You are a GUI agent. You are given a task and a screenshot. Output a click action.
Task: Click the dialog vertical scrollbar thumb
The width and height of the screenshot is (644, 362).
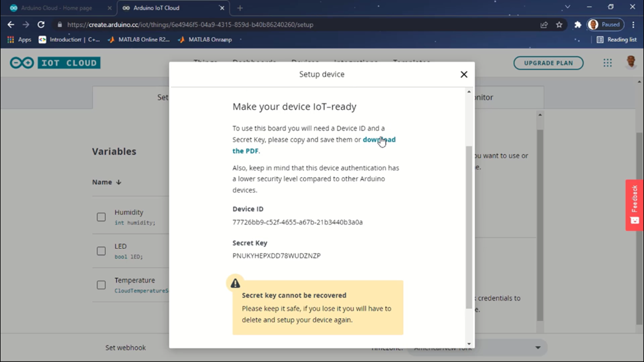coord(469,227)
